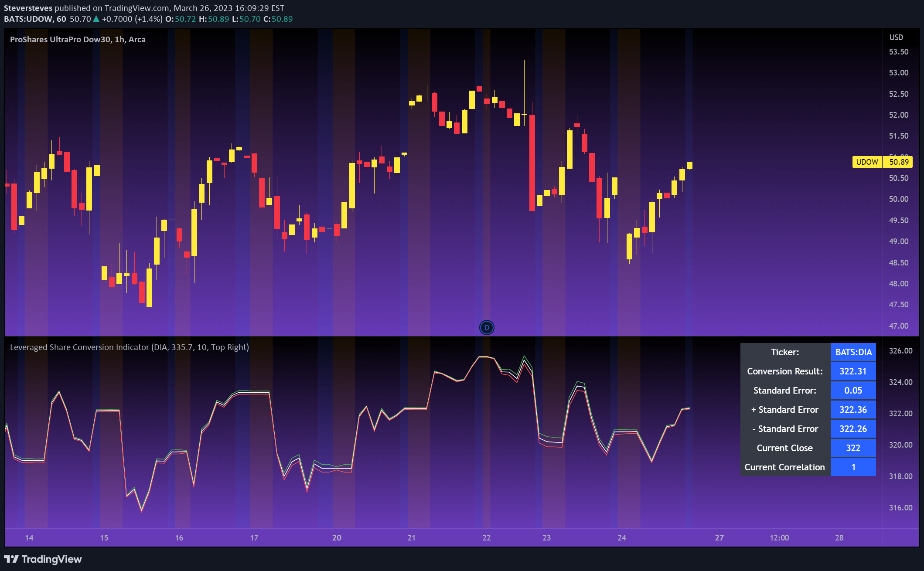Click the BATS:UDOW, 60 symbol header
This screenshot has width=924, height=571.
(35, 19)
